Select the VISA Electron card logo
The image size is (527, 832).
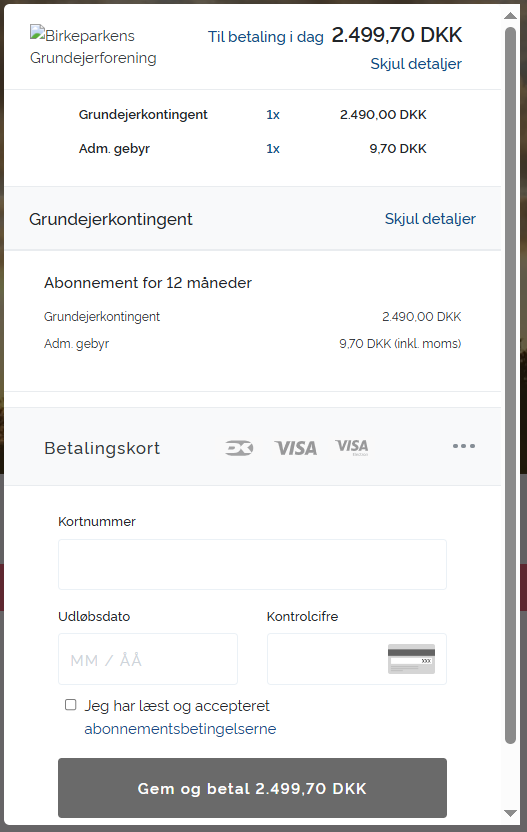pyautogui.click(x=352, y=447)
